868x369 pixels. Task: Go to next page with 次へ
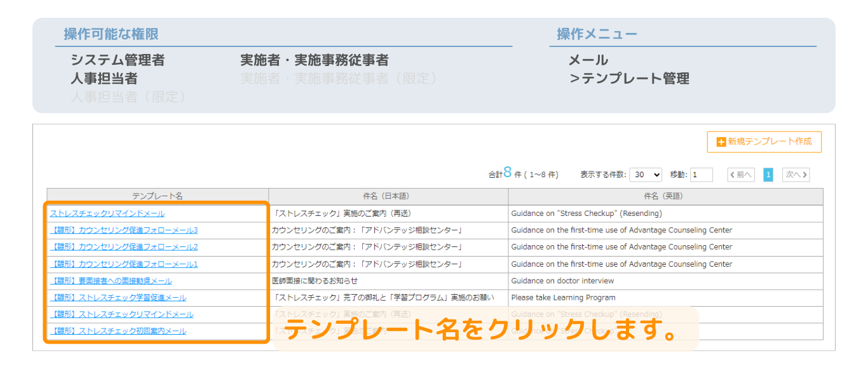coord(796,175)
